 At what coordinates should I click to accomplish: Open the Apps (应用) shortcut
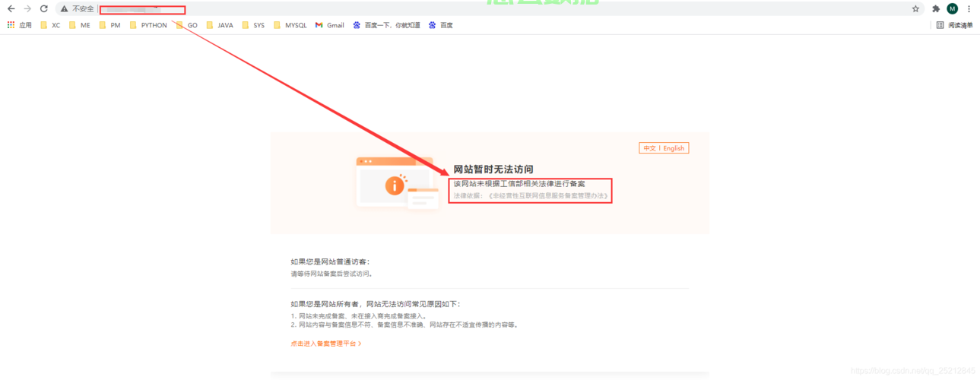[19, 25]
